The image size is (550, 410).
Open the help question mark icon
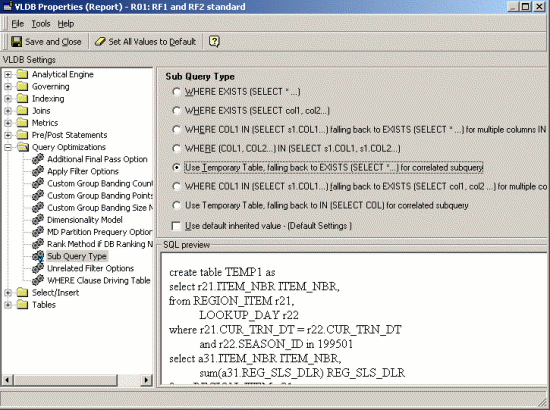214,42
